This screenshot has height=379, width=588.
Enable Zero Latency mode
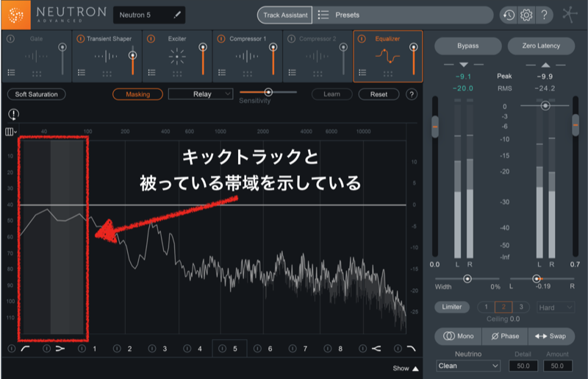541,46
